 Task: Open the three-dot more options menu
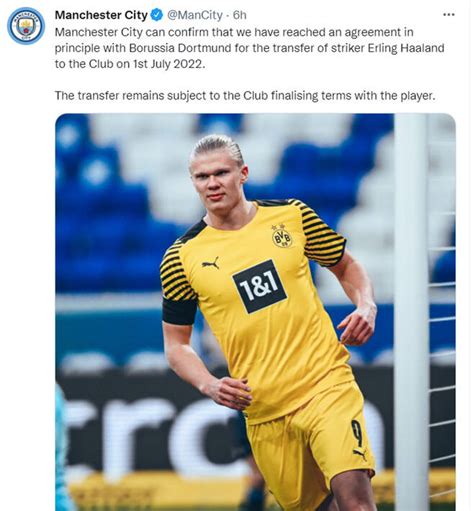pos(449,15)
